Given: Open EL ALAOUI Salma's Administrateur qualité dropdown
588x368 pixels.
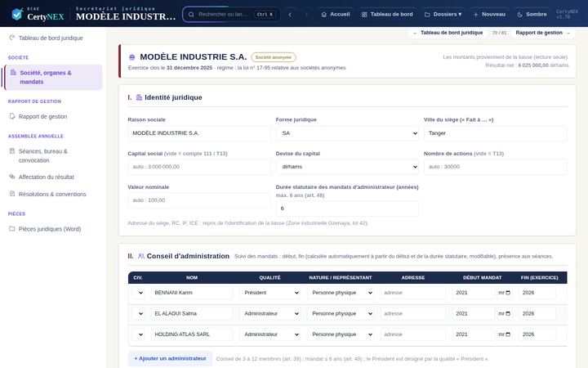Looking at the screenshot, I should pyautogui.click(x=270, y=313).
